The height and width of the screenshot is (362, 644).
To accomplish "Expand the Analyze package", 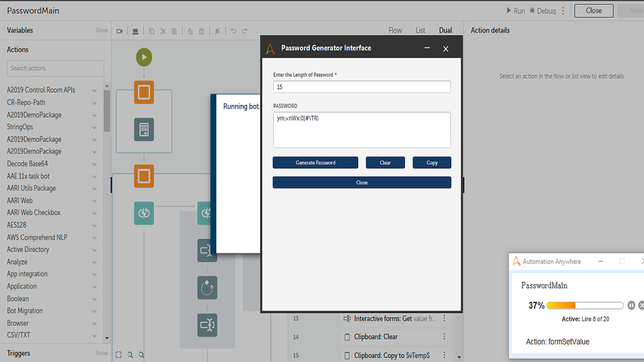I will tap(94, 262).
